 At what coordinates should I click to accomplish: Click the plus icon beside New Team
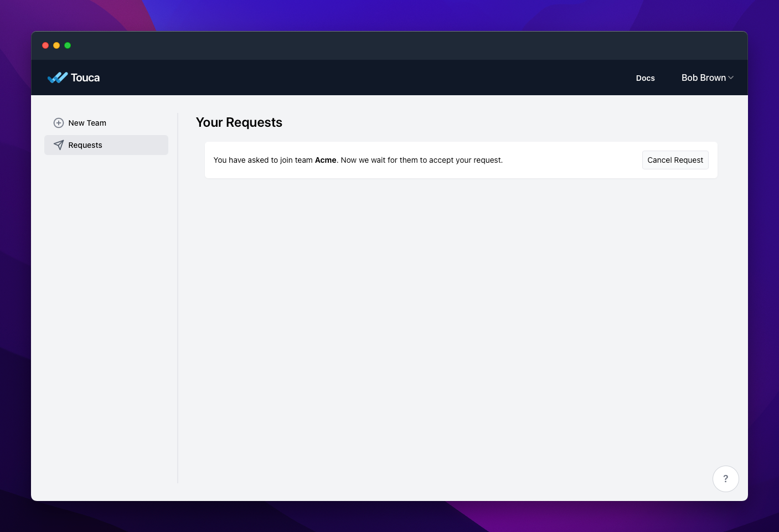coord(59,123)
